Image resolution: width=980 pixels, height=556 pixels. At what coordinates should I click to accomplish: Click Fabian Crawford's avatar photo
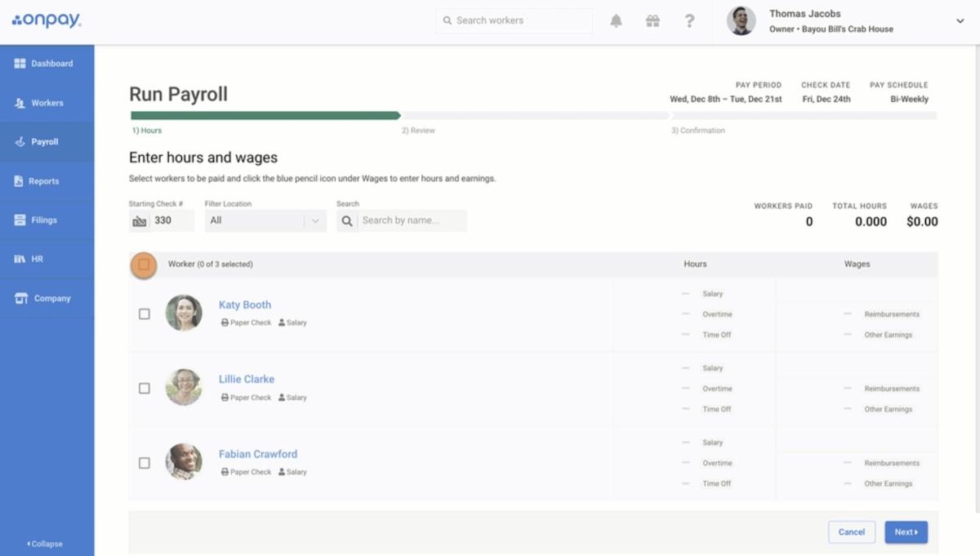click(x=184, y=461)
